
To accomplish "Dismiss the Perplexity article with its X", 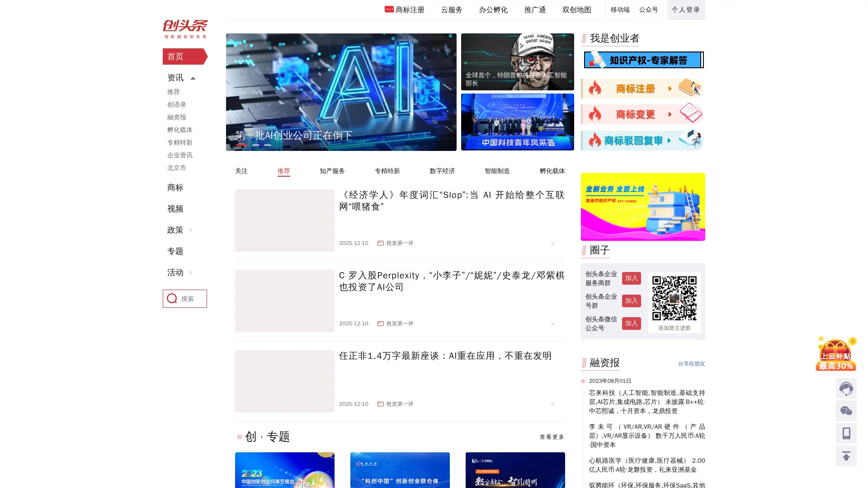I will (552, 324).
